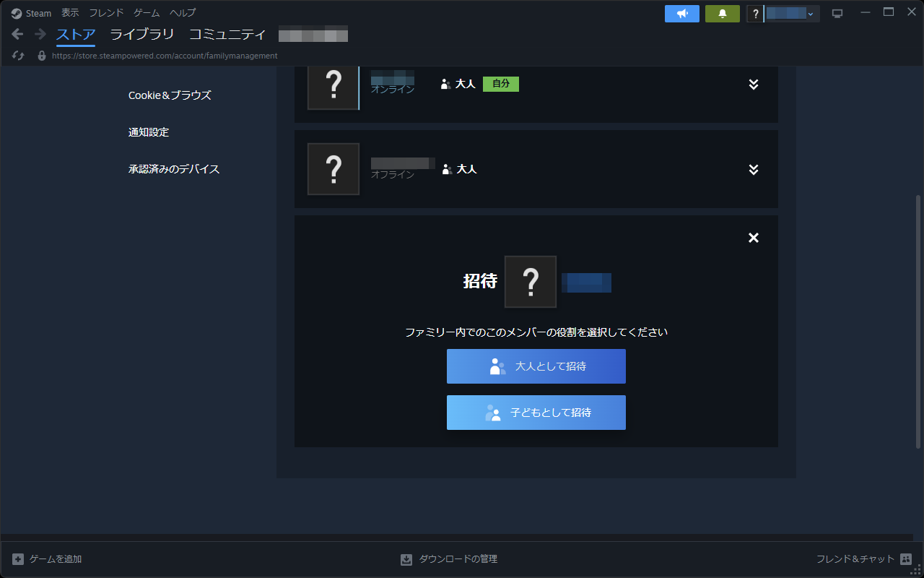Expand the offline 大人 member row

(x=754, y=170)
